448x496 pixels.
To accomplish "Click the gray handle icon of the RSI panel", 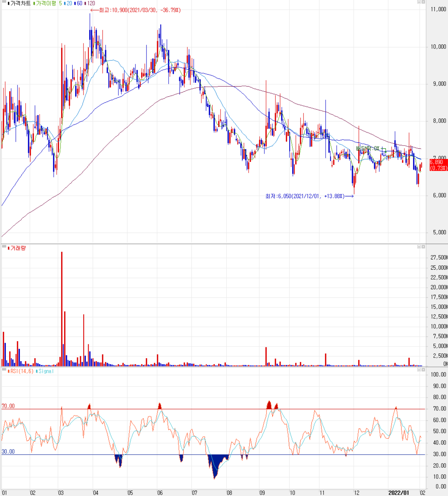I will pos(4,369).
